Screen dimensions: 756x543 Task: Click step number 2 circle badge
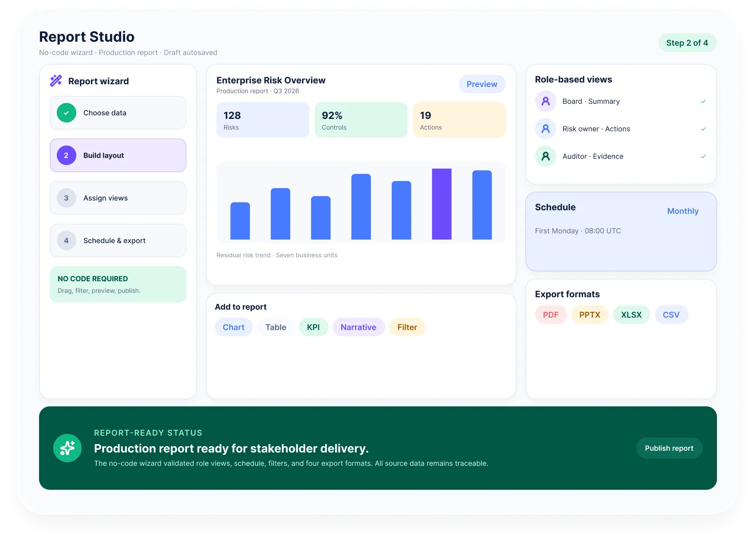coord(67,155)
